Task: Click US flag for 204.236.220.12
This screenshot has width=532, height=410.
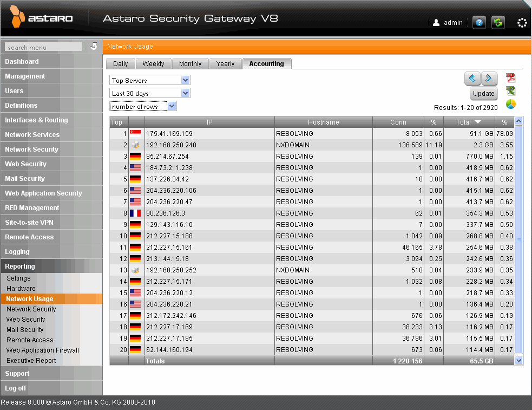Action: coord(135,293)
